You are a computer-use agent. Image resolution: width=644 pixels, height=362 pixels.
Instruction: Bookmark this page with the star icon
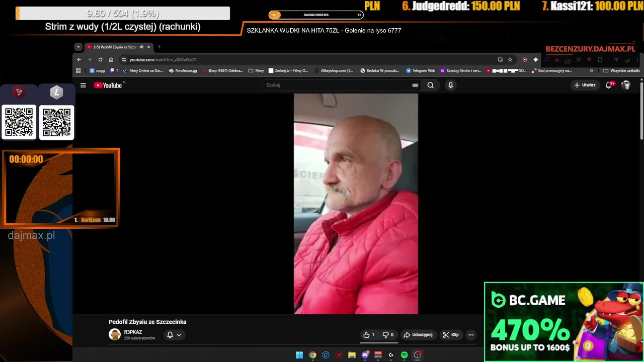510,59
